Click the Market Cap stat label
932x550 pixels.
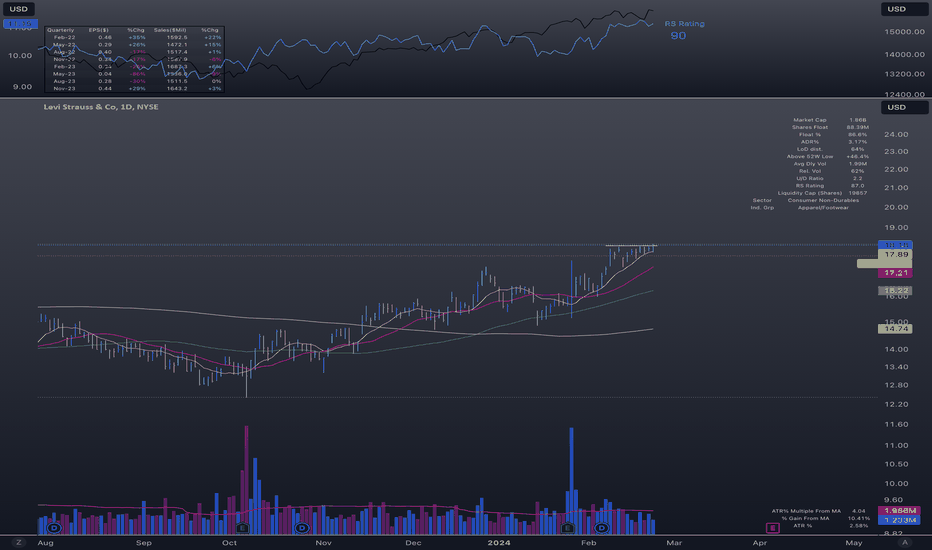tap(810, 120)
